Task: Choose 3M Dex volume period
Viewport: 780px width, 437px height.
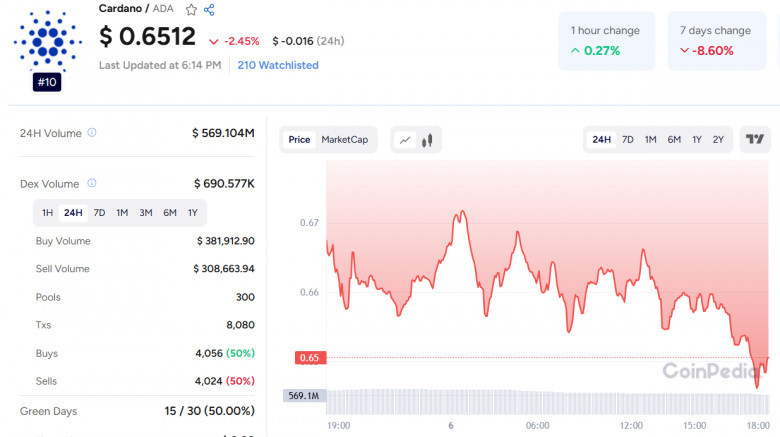Action: (x=146, y=213)
